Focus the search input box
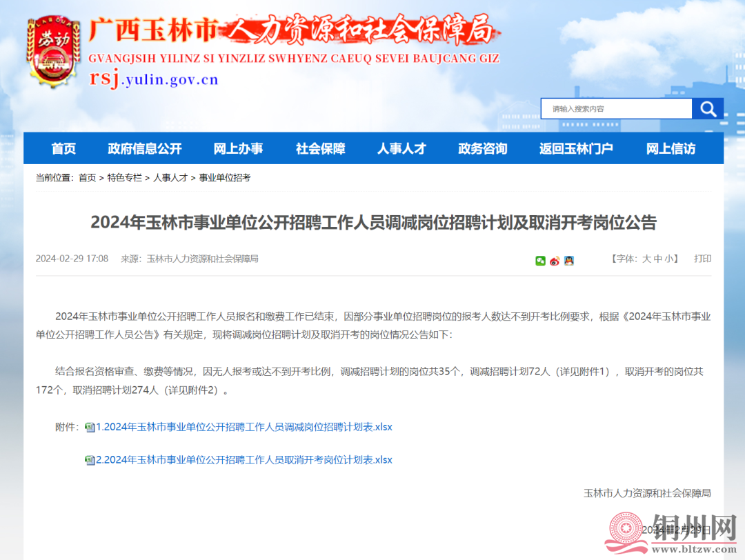Viewport: 745px width, 560px height. click(616, 109)
